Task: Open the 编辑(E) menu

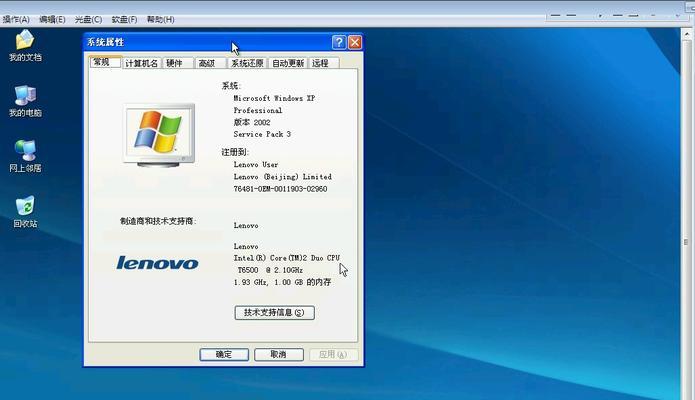Action: [52, 20]
